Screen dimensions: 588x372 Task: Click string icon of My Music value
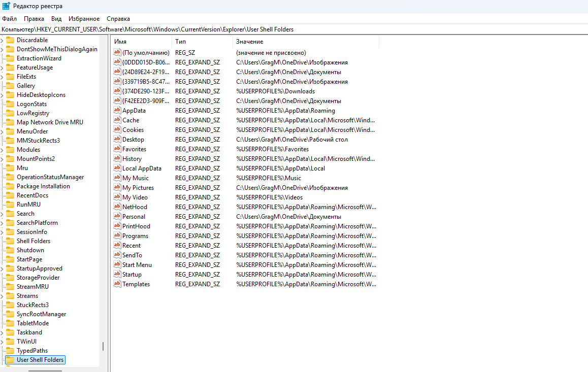pos(117,178)
